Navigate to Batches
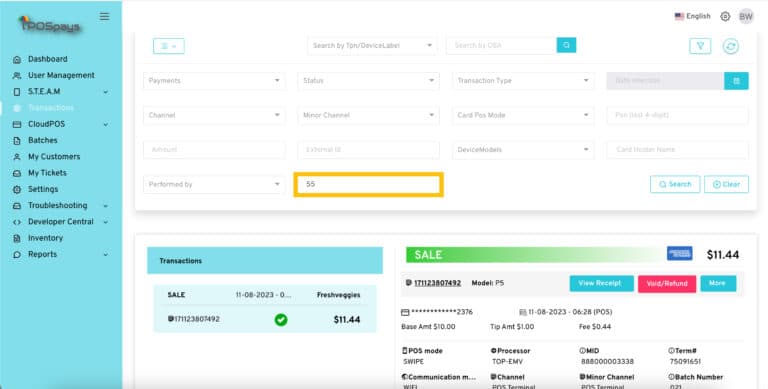Screen dimensions: 768x389 (x=43, y=140)
